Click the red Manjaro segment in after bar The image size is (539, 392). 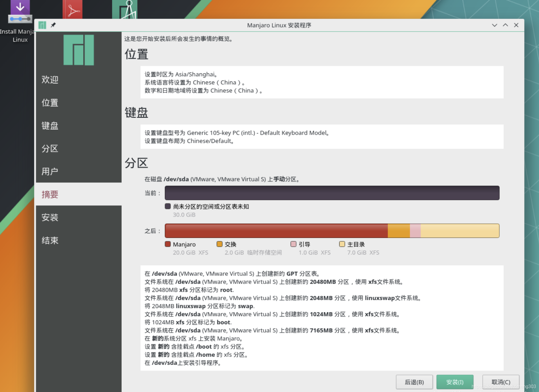tap(276, 231)
